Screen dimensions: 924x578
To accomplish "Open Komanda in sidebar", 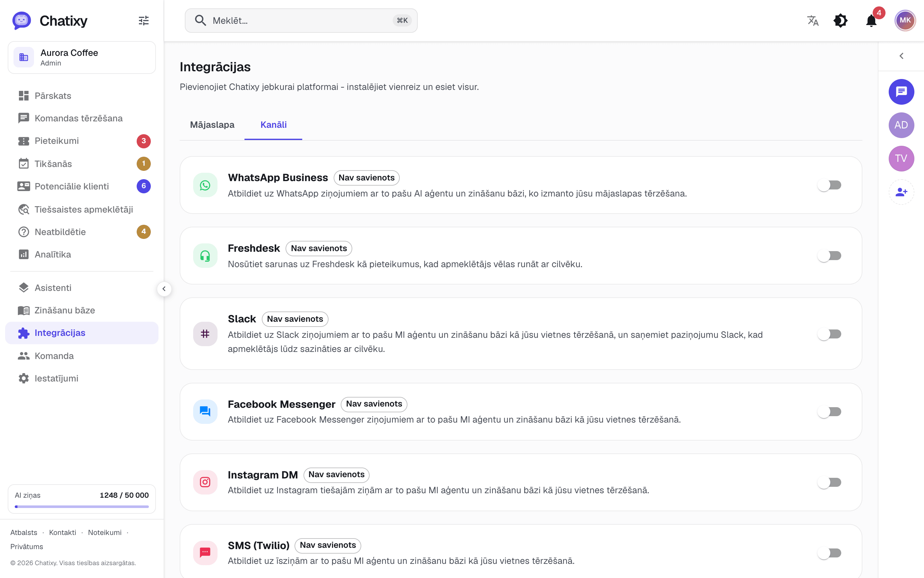I will 82,356.
